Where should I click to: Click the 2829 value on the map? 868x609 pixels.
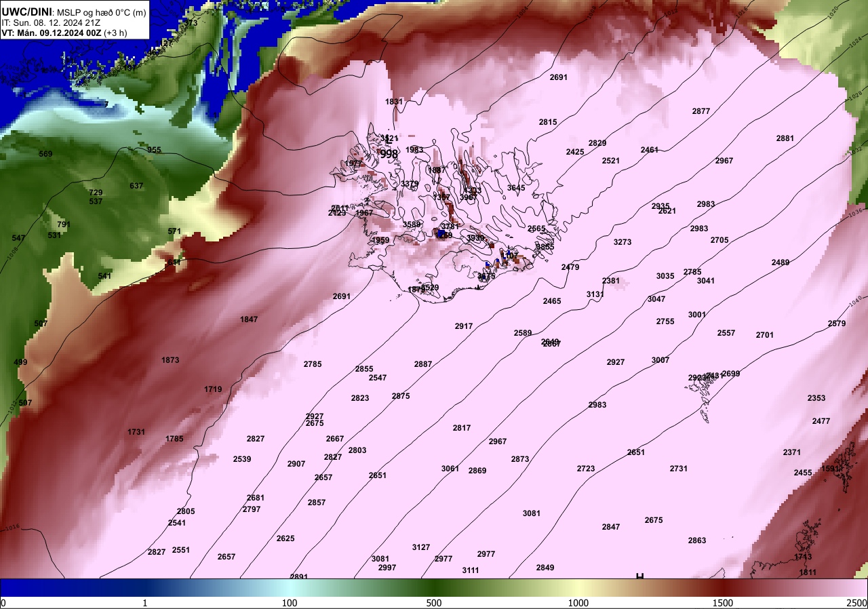coord(597,143)
